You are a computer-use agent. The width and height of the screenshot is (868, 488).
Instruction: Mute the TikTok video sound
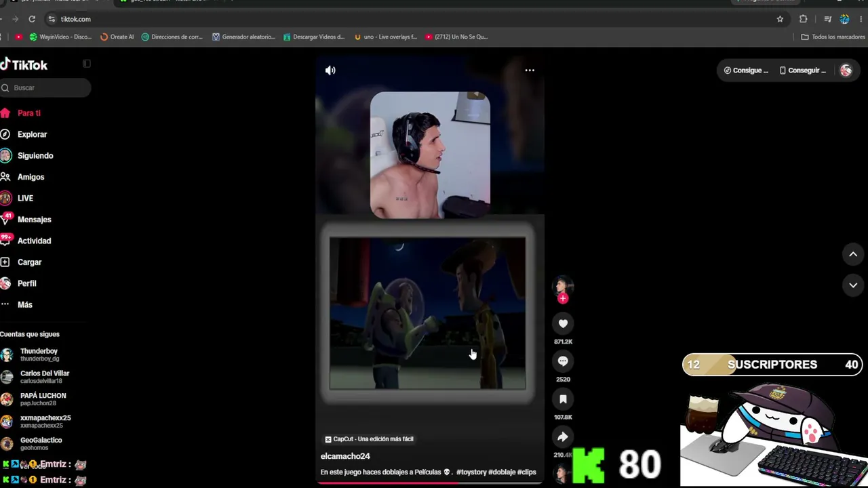(x=330, y=70)
